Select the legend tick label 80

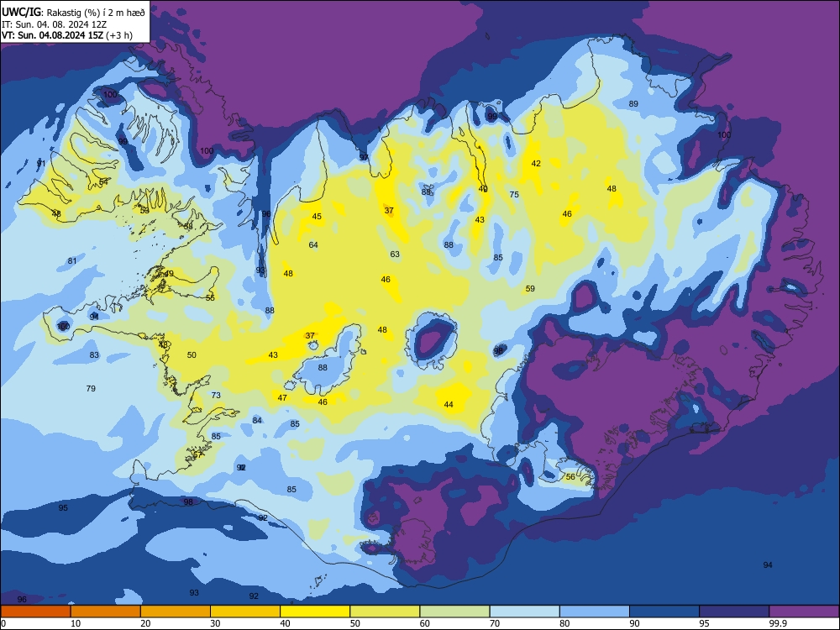click(564, 623)
